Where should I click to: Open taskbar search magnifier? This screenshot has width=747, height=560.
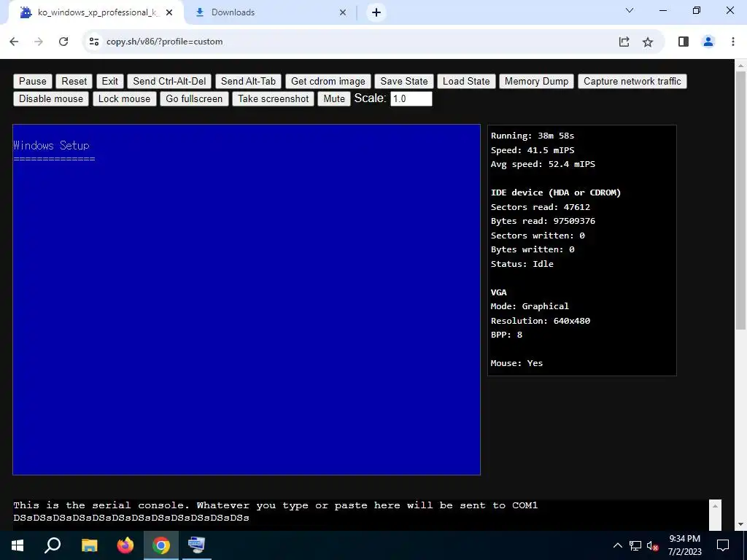tap(53, 545)
